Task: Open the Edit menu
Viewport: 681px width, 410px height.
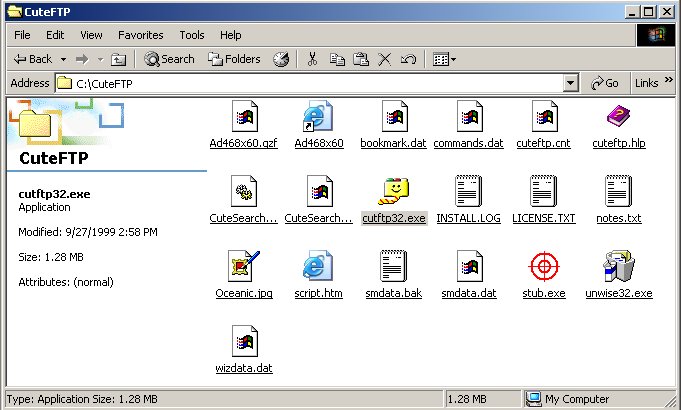Action: click(x=55, y=35)
